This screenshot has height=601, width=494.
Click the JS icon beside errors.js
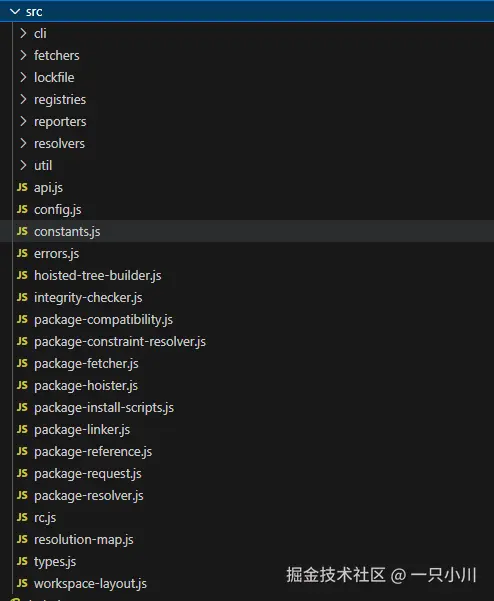point(22,253)
